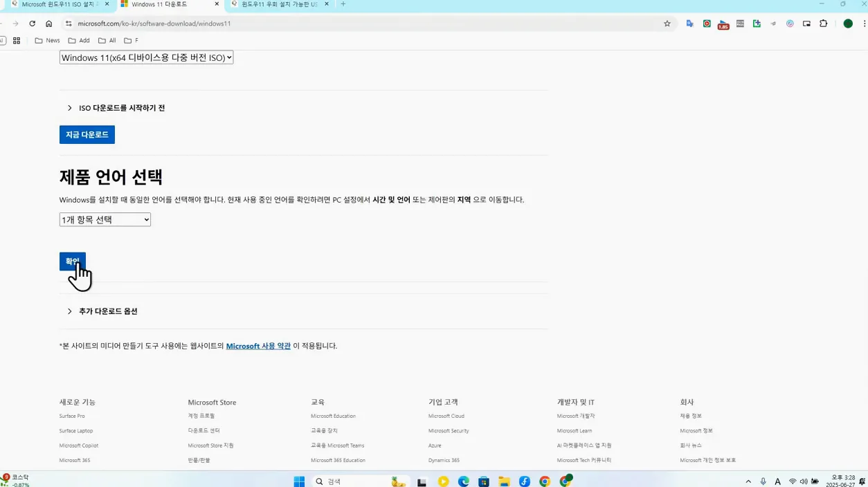
Task: Click the microphone icon in system tray
Action: click(x=763, y=481)
